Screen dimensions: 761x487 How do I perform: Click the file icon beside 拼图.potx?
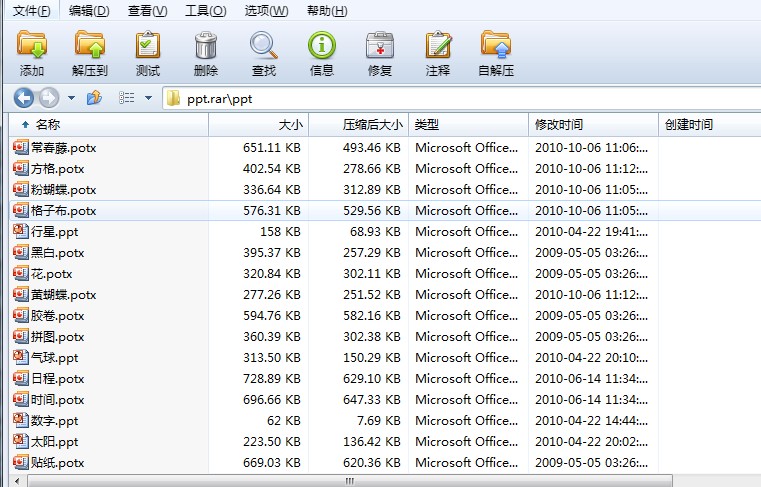[21, 336]
